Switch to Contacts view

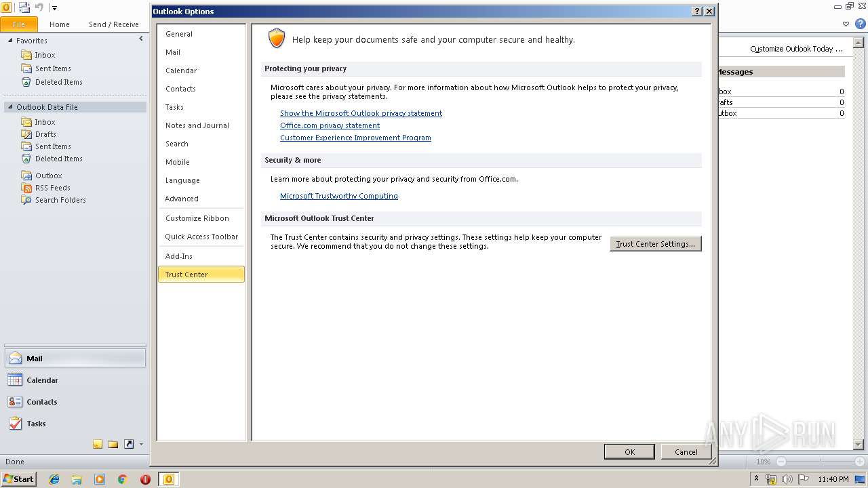click(x=75, y=402)
